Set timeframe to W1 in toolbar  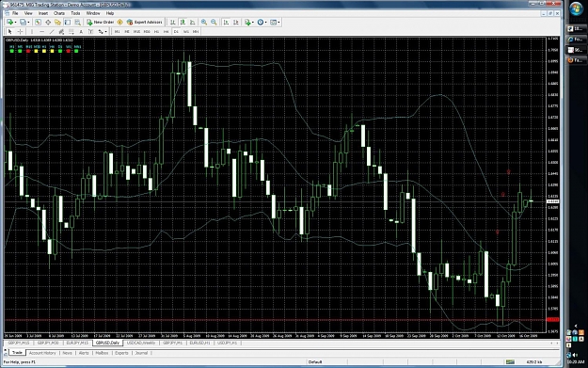[186, 31]
